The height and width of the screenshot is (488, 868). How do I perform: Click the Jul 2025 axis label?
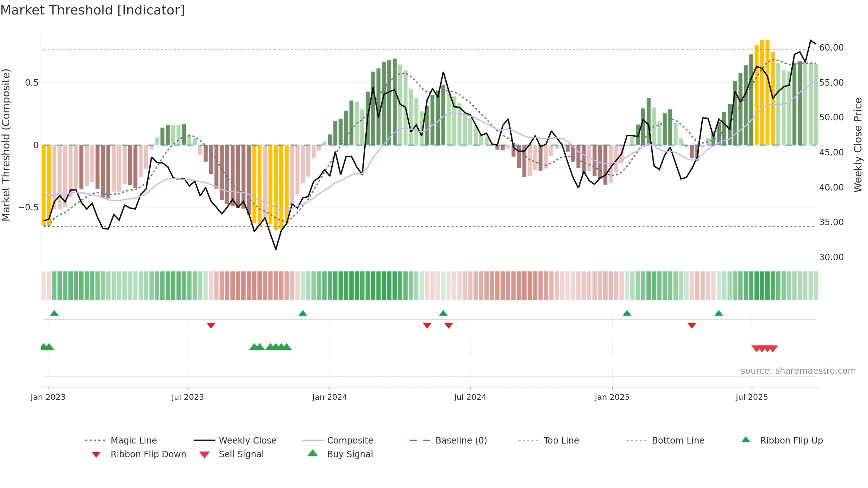[x=752, y=397]
